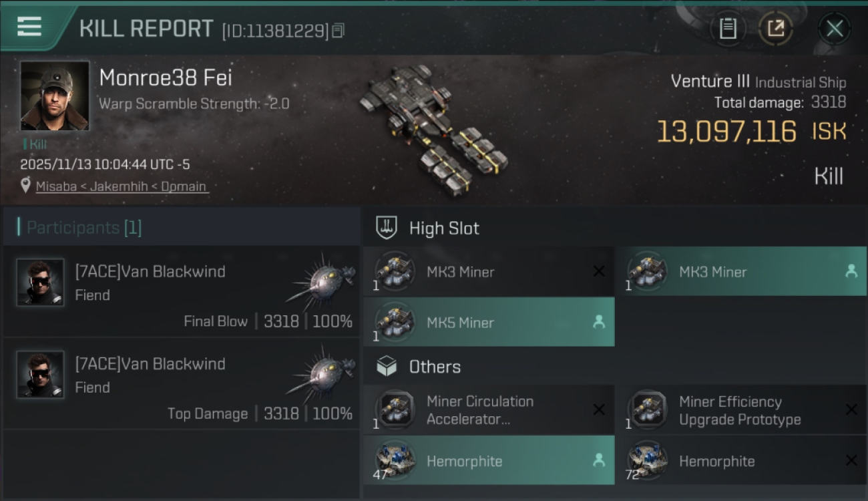The image size is (868, 501).
Task: Select Miner Efficiency Upgrade Prototype item
Action: pyautogui.click(x=740, y=410)
